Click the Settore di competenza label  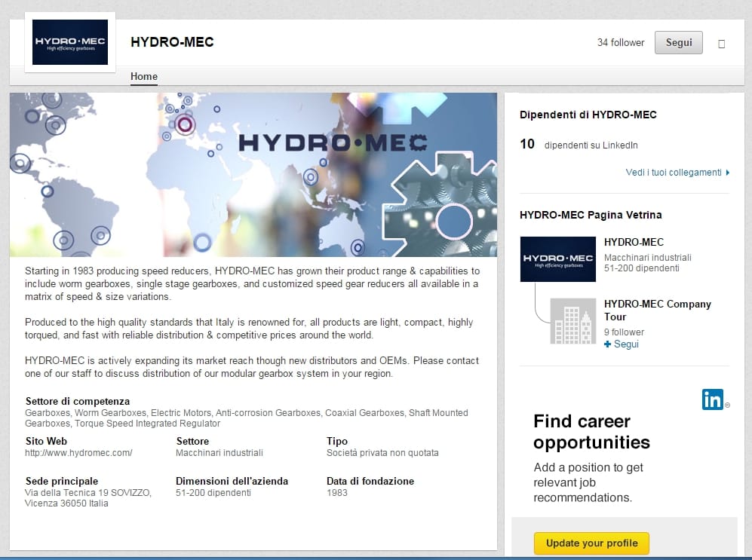click(x=78, y=402)
